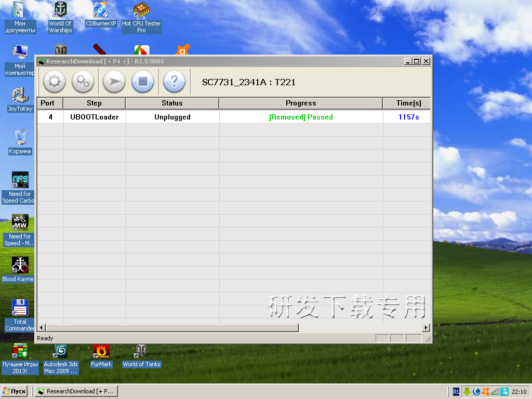Launch World of Tanks desktop shortcut
Screen dimensions: 532x399
pyautogui.click(x=141, y=355)
